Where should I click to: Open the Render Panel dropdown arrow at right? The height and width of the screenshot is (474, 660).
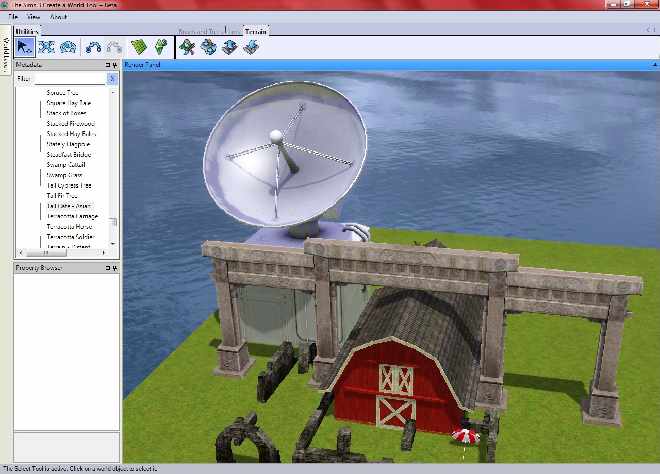(x=655, y=65)
